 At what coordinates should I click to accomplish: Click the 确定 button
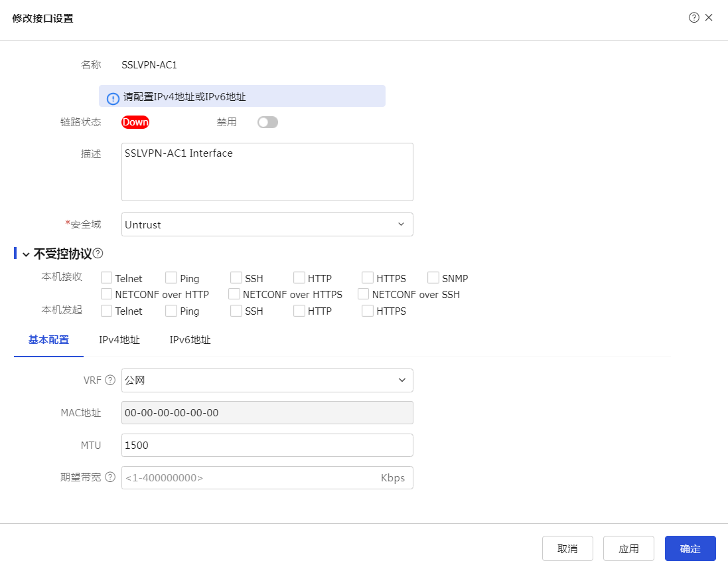[x=690, y=548]
